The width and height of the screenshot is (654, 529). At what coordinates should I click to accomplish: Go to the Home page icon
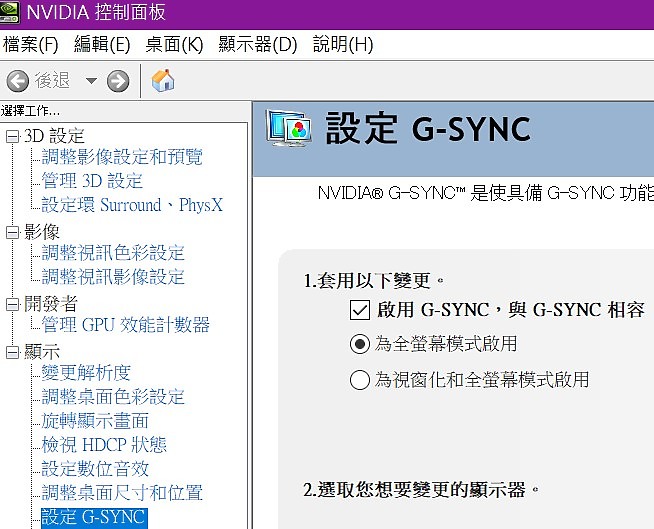[x=163, y=80]
